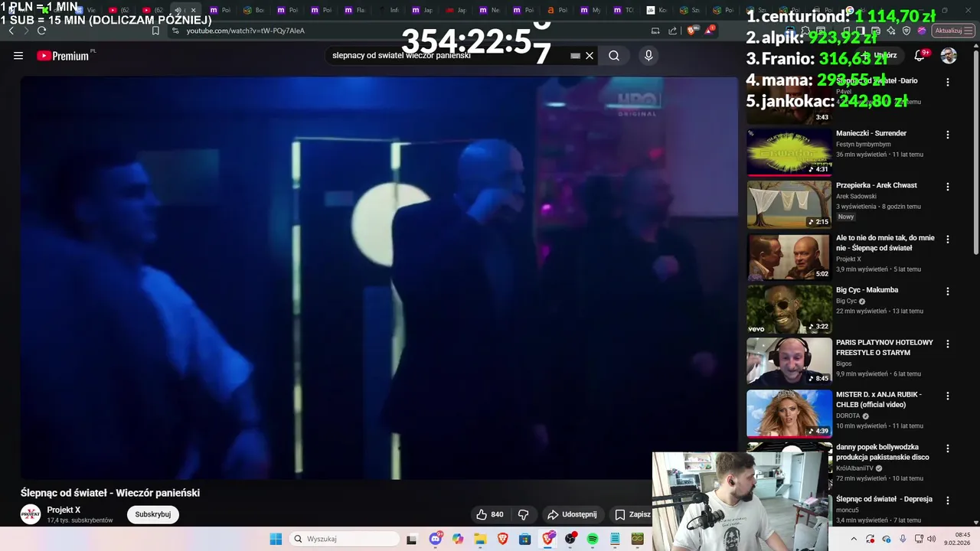Viewport: 980px width, 551px height.
Task: Open options for danny popek bollywodzka
Action: 948,448
